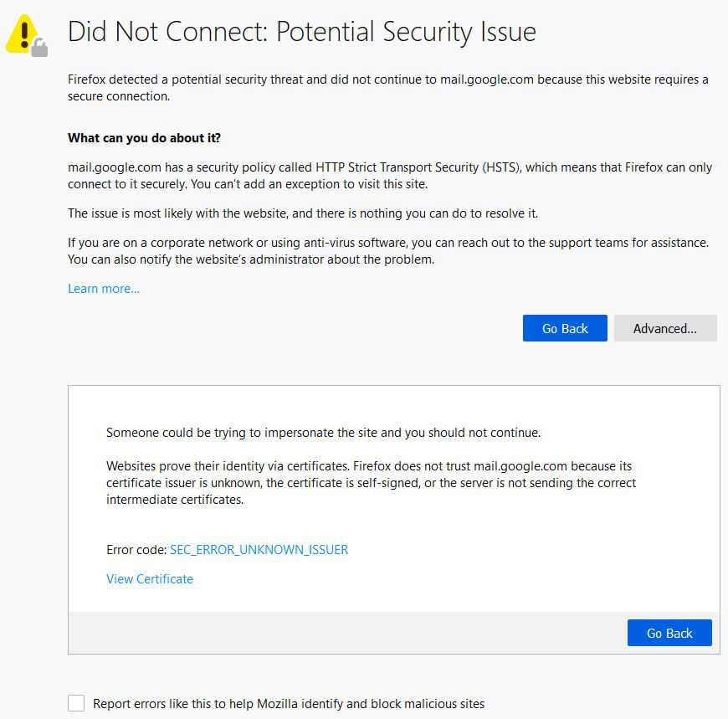Click the 'Did Not Connect: Potential Security Issue' heading
This screenshot has height=719, width=728.
click(302, 32)
